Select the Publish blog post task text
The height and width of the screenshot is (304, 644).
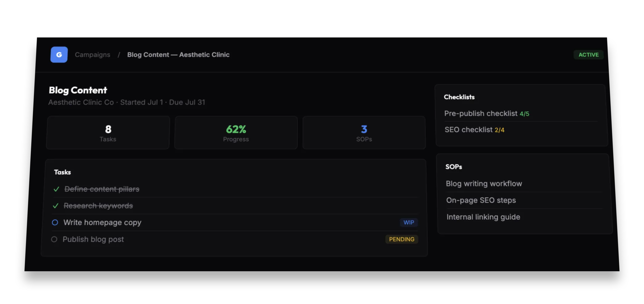coord(93,239)
